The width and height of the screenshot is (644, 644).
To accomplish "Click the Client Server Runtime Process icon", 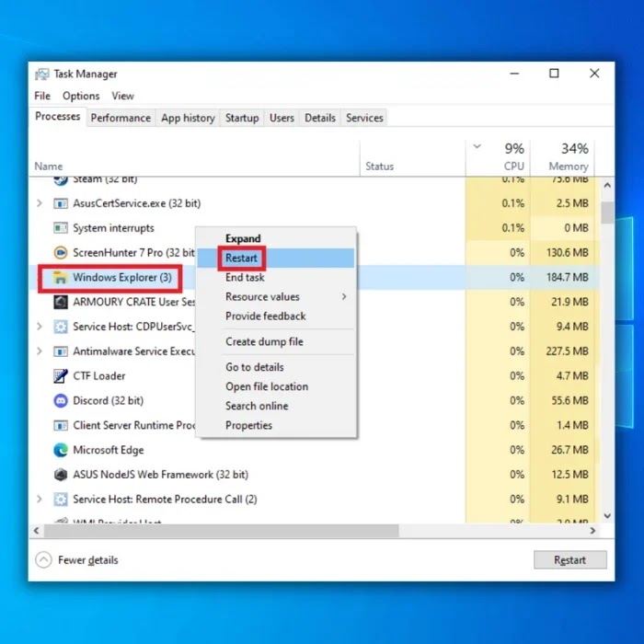I will coord(61,425).
